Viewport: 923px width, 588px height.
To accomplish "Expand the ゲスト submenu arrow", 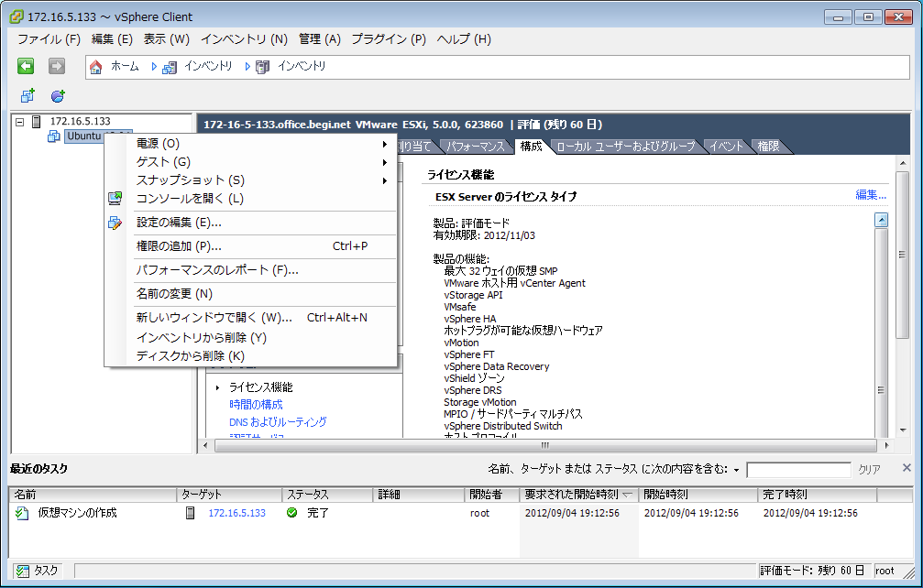I will [x=384, y=162].
